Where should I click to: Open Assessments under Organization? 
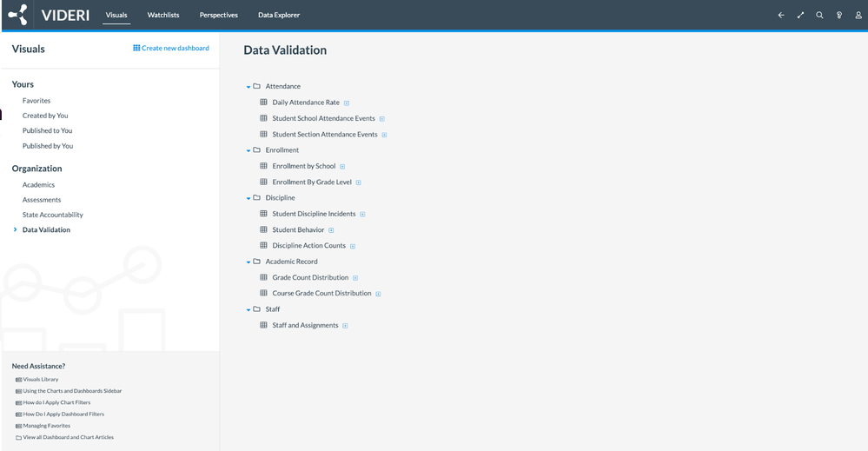pos(42,200)
